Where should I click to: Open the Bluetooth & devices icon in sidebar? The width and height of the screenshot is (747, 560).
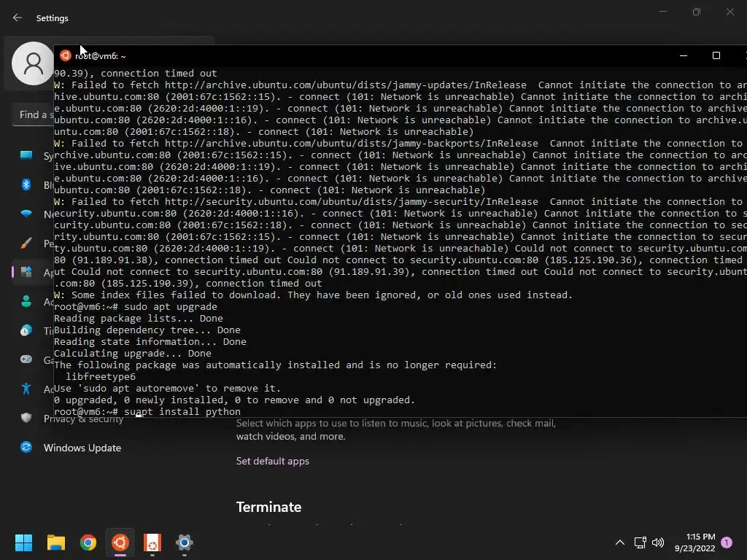(x=26, y=184)
